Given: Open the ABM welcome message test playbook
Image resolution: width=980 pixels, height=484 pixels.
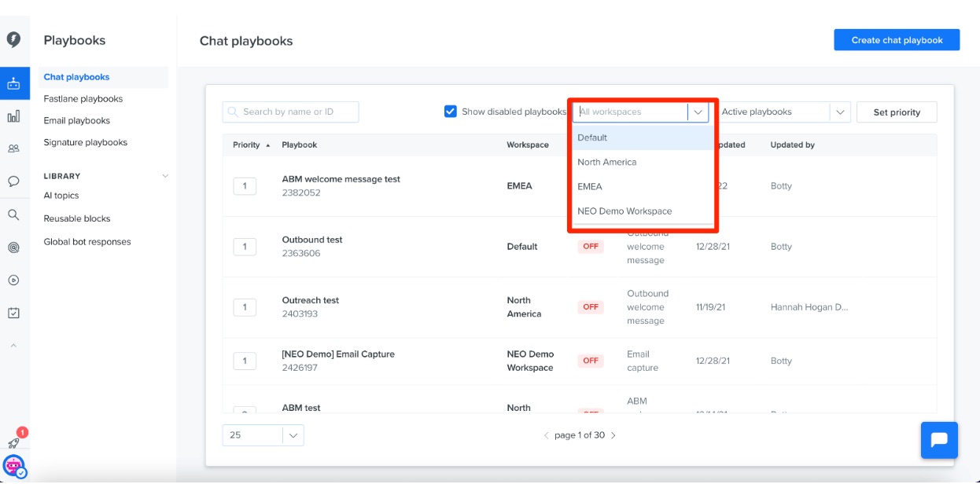Looking at the screenshot, I should (x=341, y=179).
